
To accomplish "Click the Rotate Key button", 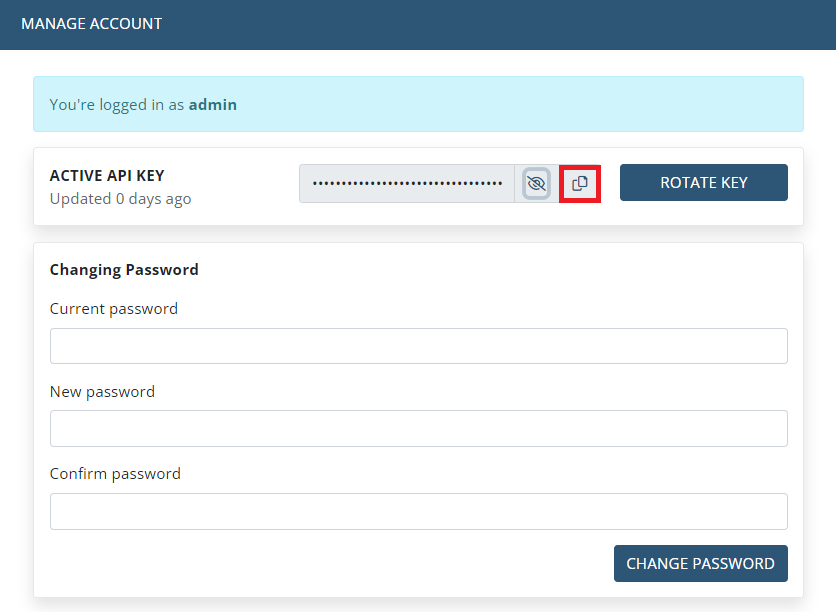I will point(703,183).
